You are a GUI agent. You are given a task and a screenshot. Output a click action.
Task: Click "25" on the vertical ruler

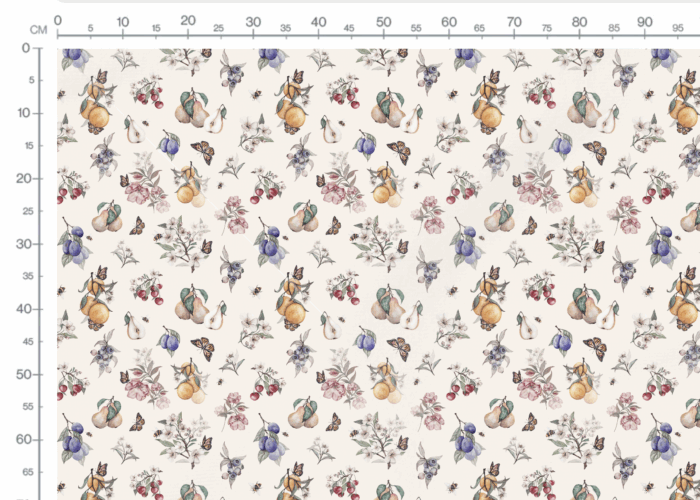tap(28, 211)
